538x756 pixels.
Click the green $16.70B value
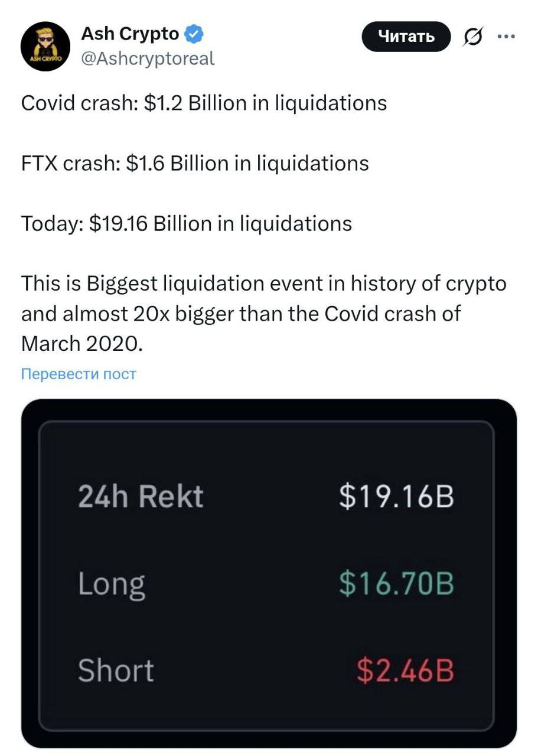396,583
